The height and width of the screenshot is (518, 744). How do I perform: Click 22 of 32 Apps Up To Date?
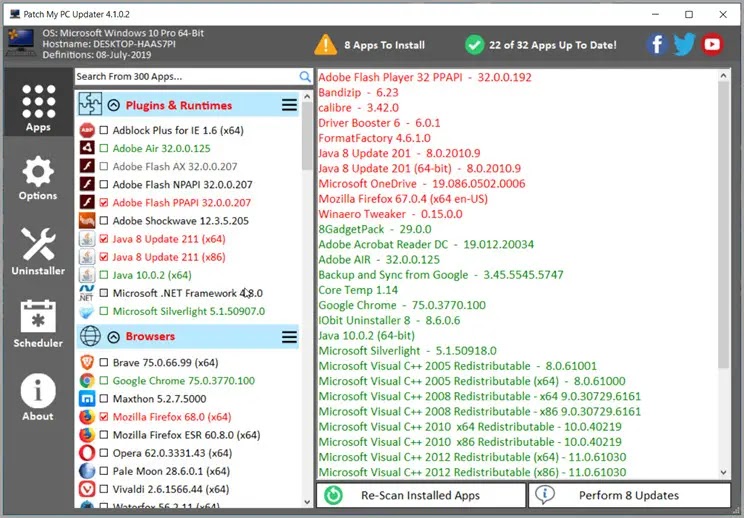point(553,45)
